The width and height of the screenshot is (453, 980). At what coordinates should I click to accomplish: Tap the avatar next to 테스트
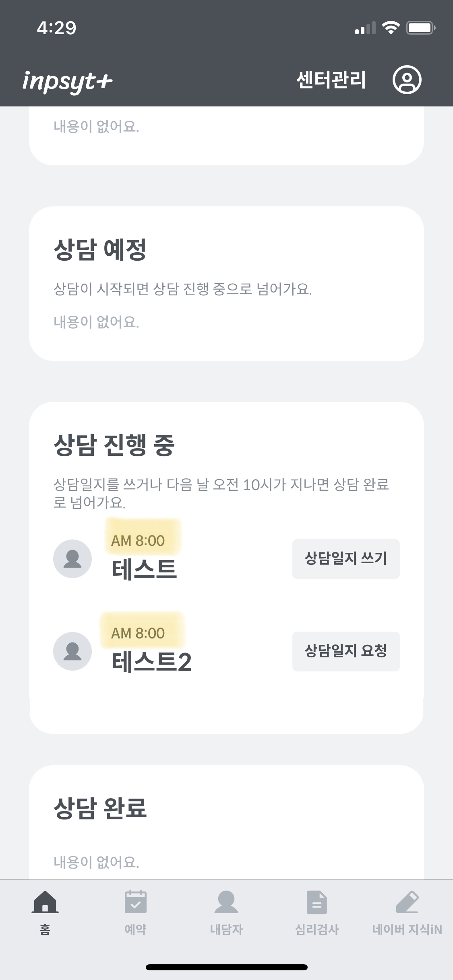(72, 559)
